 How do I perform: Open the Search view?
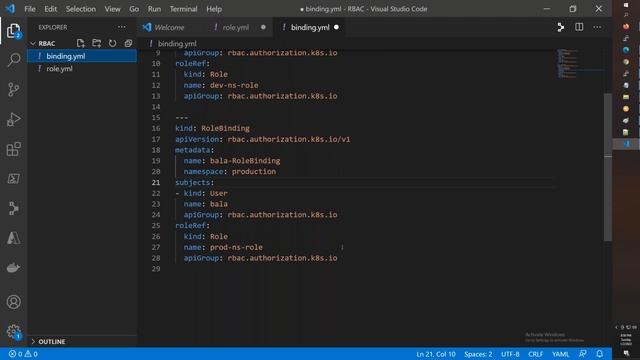tap(13, 60)
